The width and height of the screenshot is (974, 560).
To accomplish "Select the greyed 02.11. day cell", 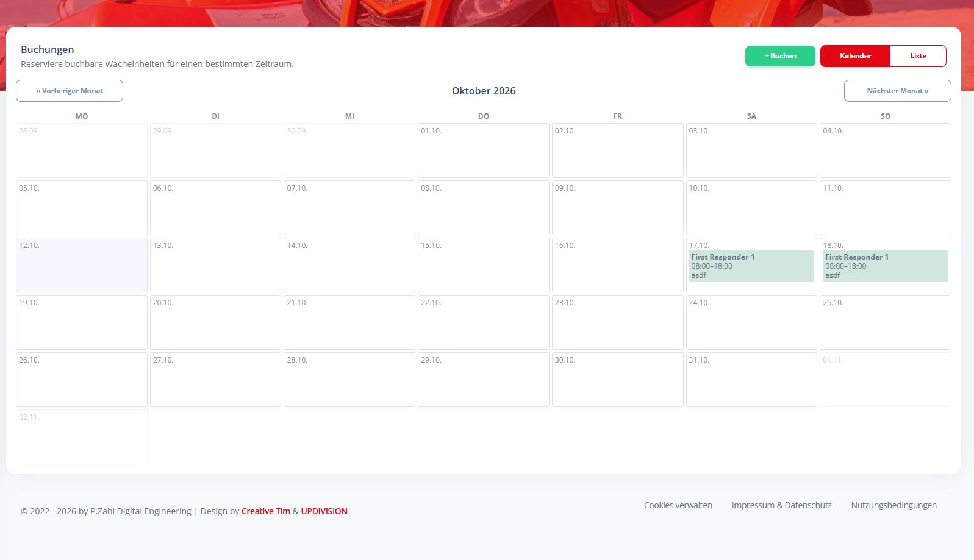I will 82,437.
